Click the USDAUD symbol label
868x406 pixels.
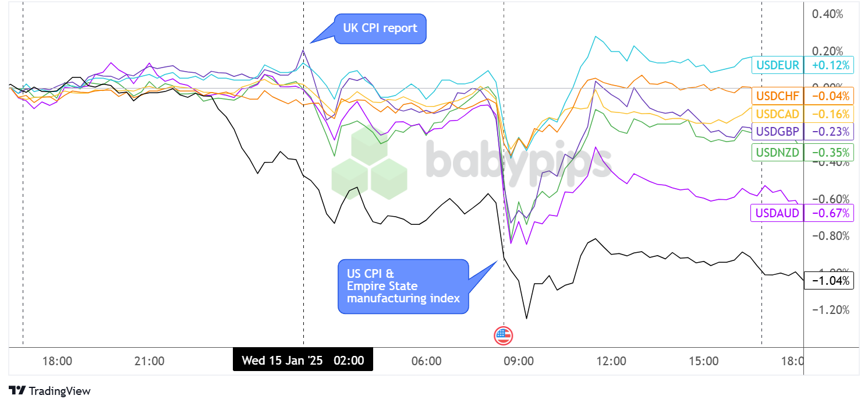click(x=777, y=213)
